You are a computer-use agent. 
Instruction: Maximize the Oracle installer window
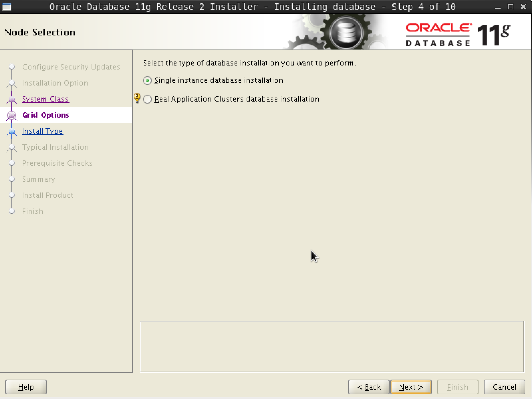click(511, 7)
